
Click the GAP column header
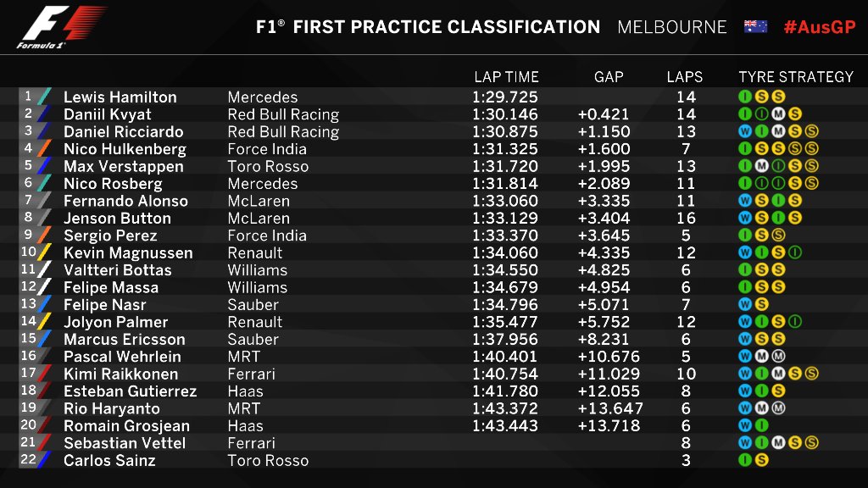point(609,77)
